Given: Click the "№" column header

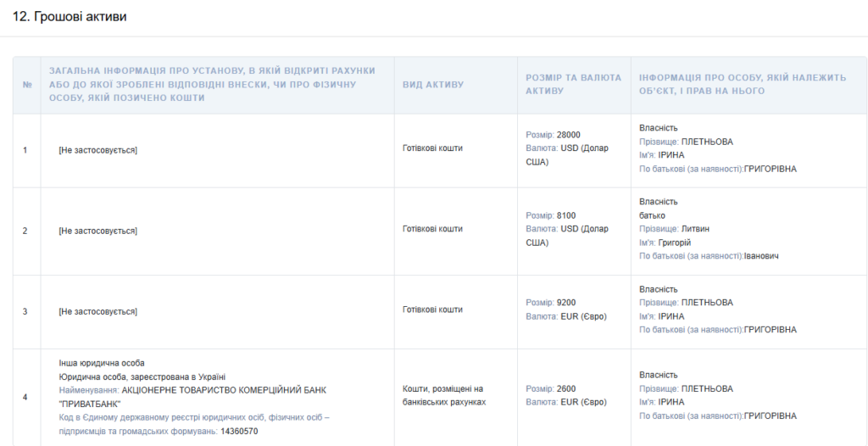Looking at the screenshot, I should click(26, 85).
